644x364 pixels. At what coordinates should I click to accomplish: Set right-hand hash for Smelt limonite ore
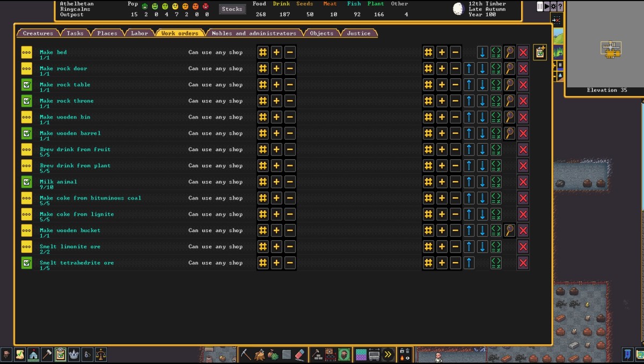[x=428, y=247]
